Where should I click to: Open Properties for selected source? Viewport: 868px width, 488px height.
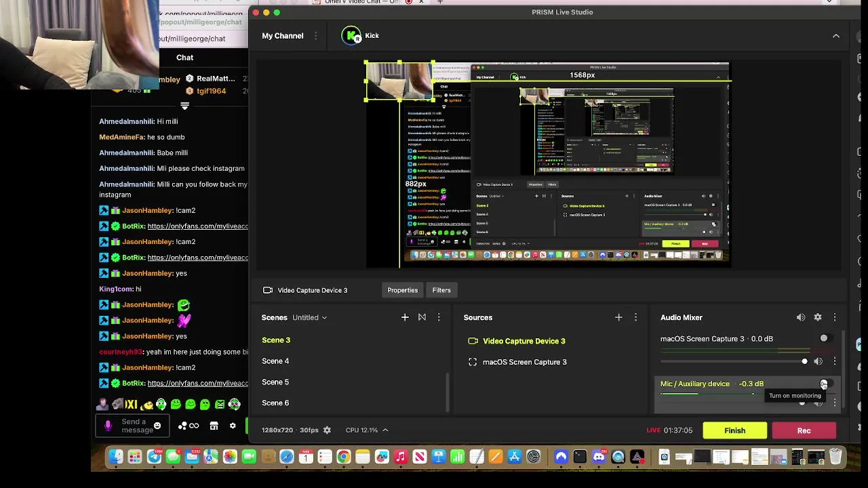point(402,290)
